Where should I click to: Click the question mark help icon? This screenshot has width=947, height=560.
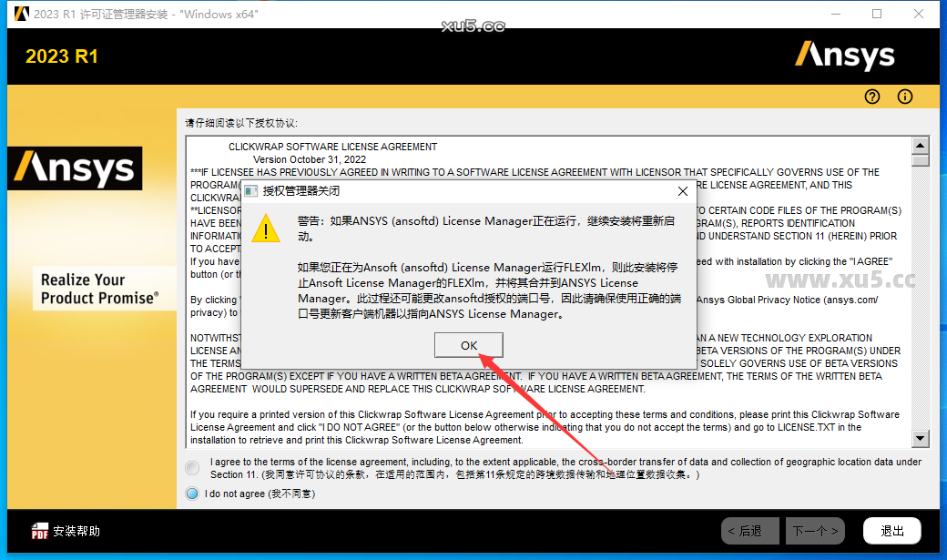872,97
